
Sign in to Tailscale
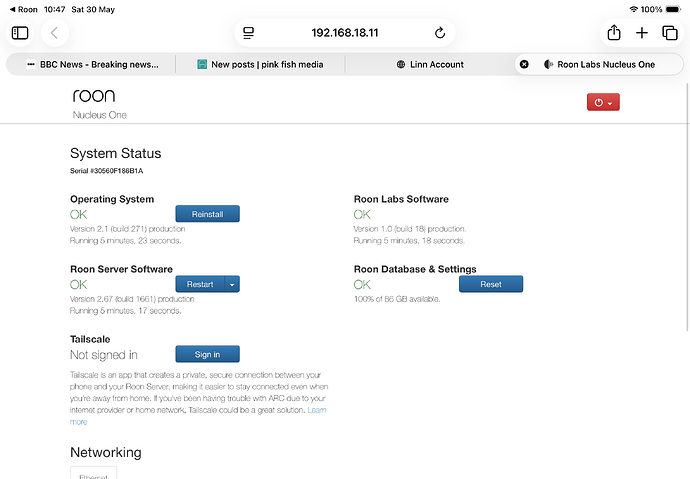tap(207, 354)
